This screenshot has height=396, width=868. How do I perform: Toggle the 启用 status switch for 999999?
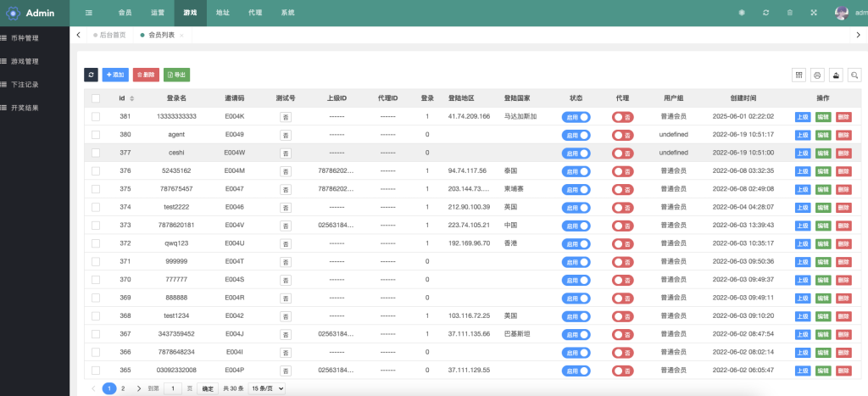point(576,262)
